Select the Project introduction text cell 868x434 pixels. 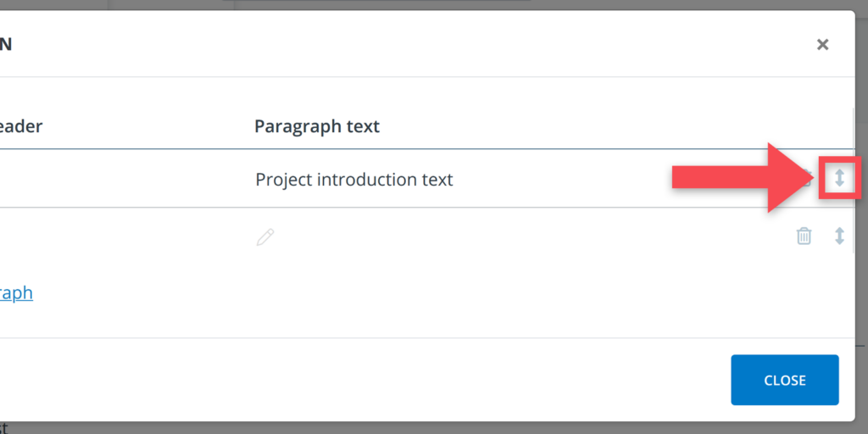pos(354,180)
